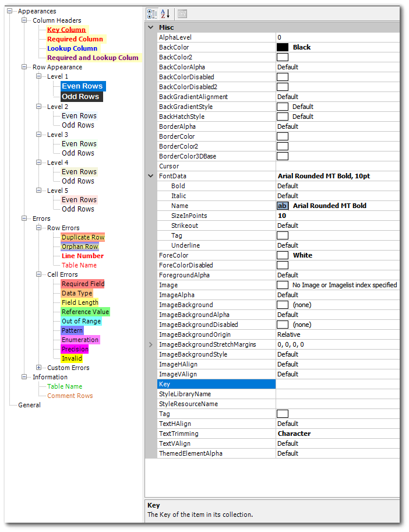Collapse the Level 1 node
Image resolution: width=409 pixels, height=532 pixels.
(x=39, y=76)
